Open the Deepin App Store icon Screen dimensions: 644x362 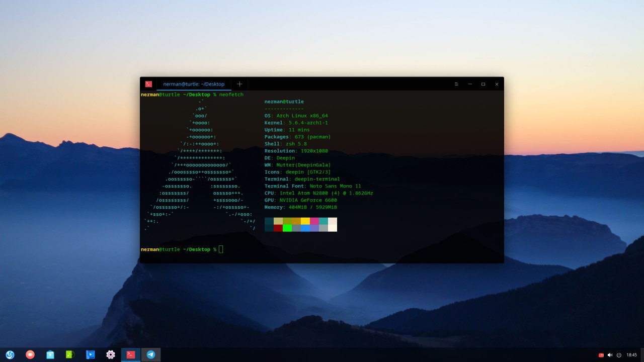[x=50, y=354]
